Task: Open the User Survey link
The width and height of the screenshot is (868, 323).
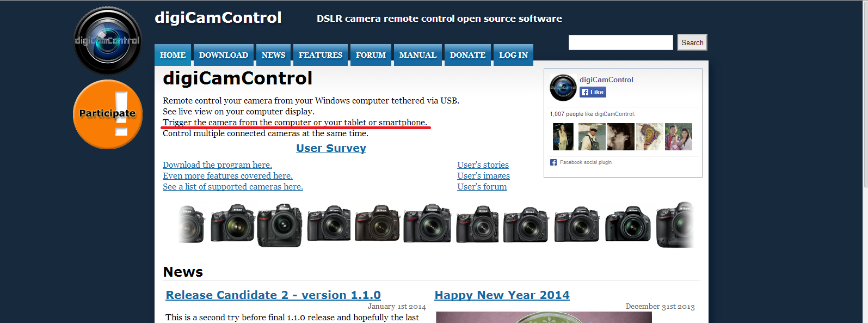Action: click(x=331, y=148)
